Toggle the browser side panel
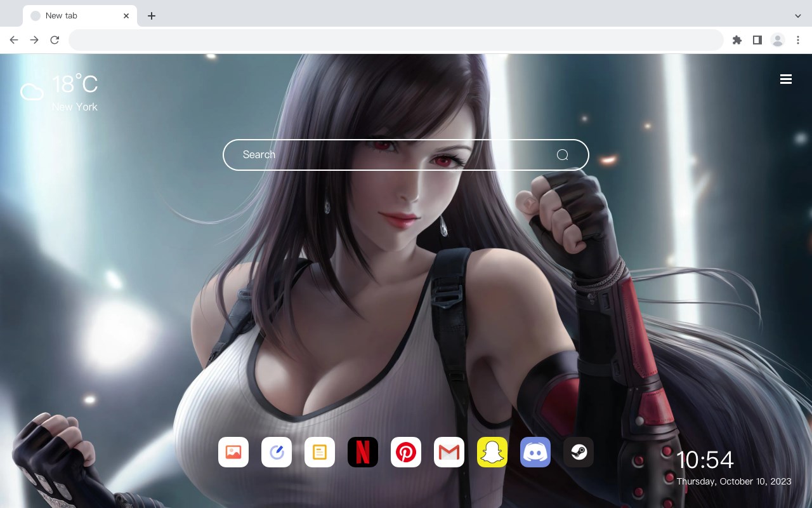Viewport: 812px width, 508px height. (x=757, y=40)
